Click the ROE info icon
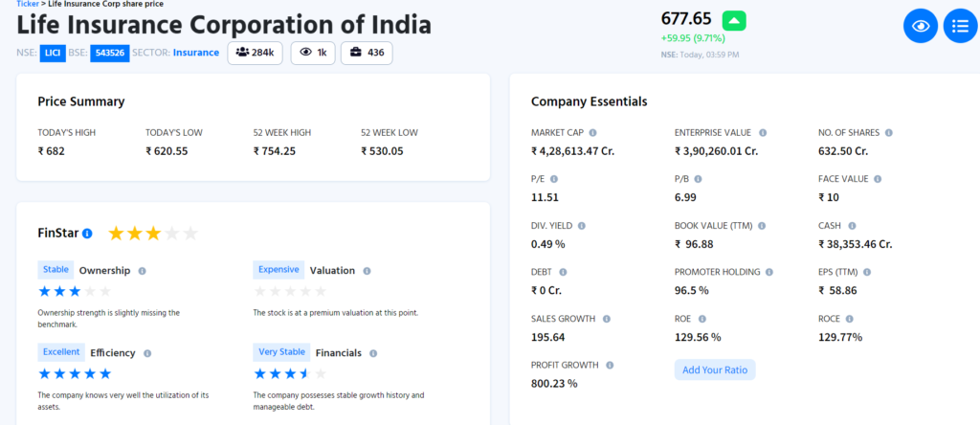 tap(702, 319)
